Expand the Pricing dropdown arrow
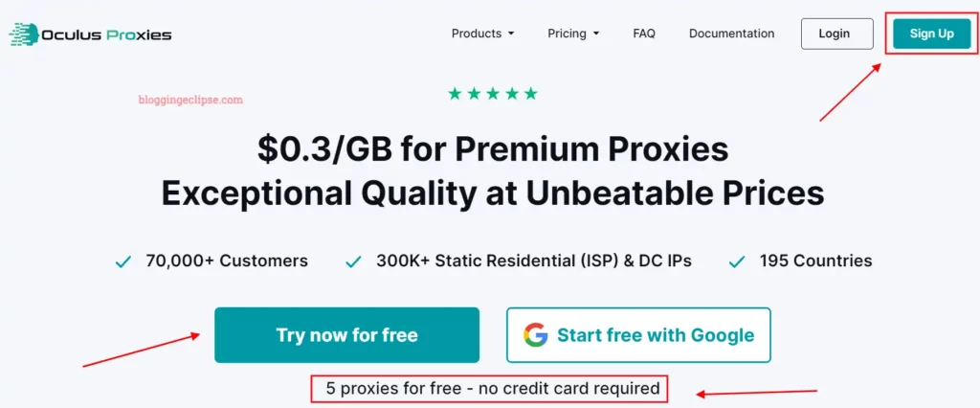Viewport: 980px width, 408px height. pos(596,34)
